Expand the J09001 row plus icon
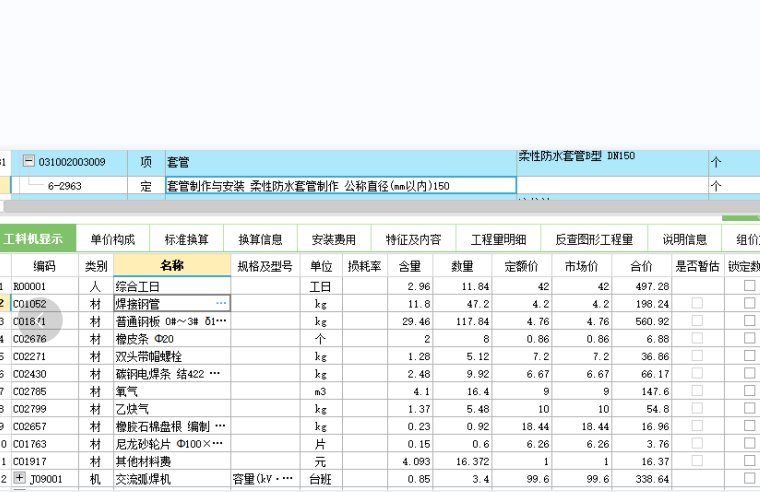Image resolution: width=760 pixels, height=492 pixels. pos(19,478)
